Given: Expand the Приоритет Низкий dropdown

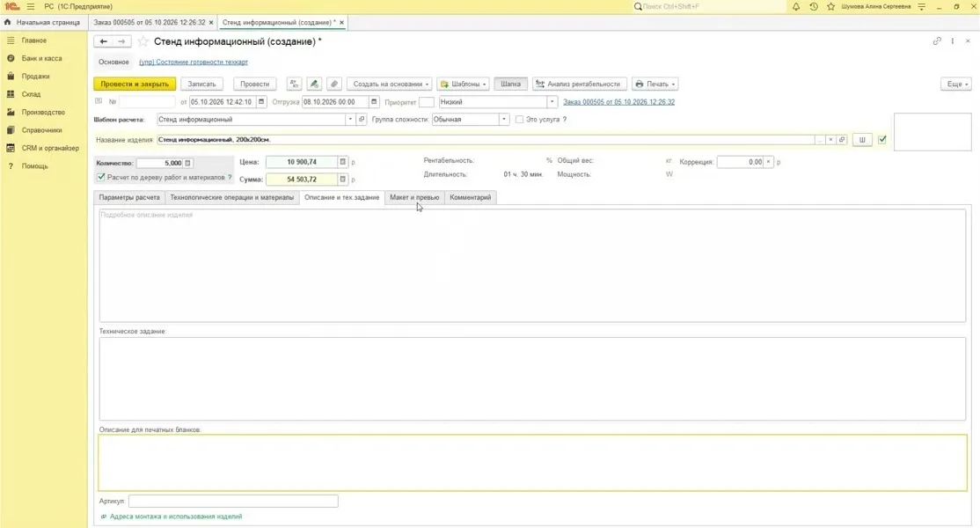Looking at the screenshot, I should coord(552,102).
